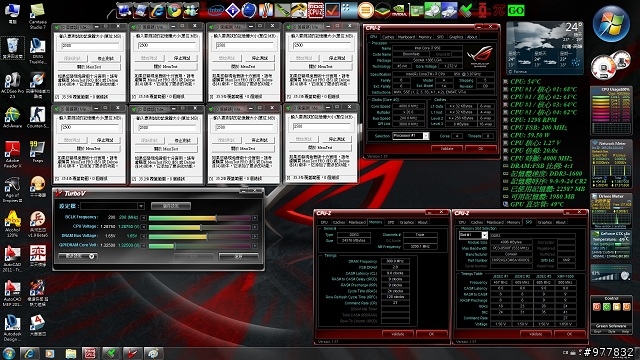Click the Intel logo dock icon
The width and height of the screenshot is (640, 360).
click(216, 10)
